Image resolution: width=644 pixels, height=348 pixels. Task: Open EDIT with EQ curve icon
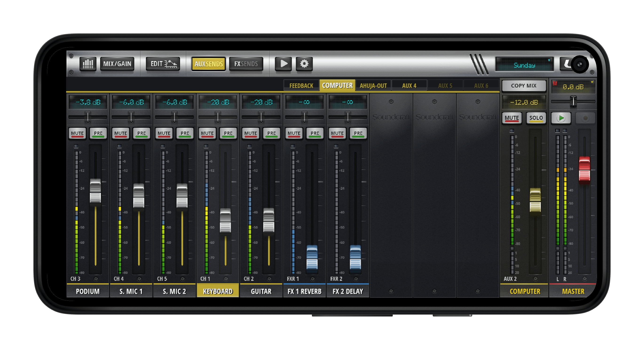163,64
